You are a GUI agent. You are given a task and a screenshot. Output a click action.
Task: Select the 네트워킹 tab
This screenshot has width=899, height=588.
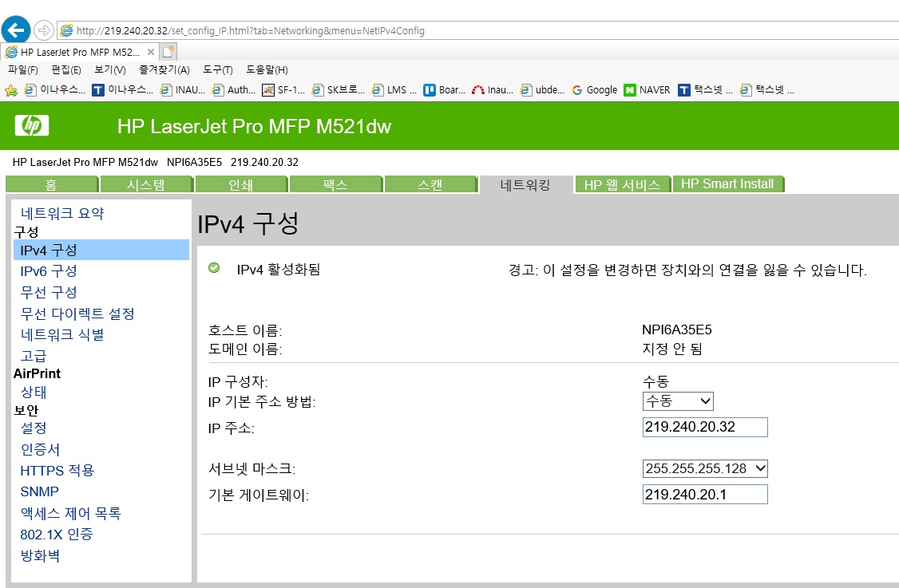tap(526, 184)
